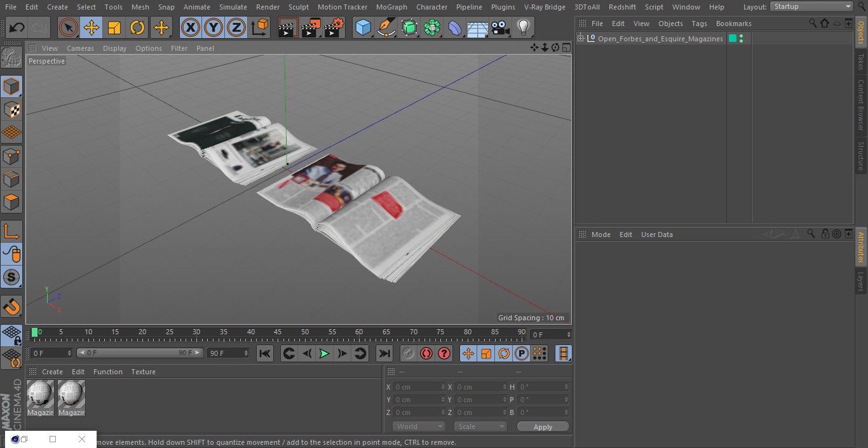Select the Move tool
This screenshot has width=868, height=448.
tap(92, 27)
